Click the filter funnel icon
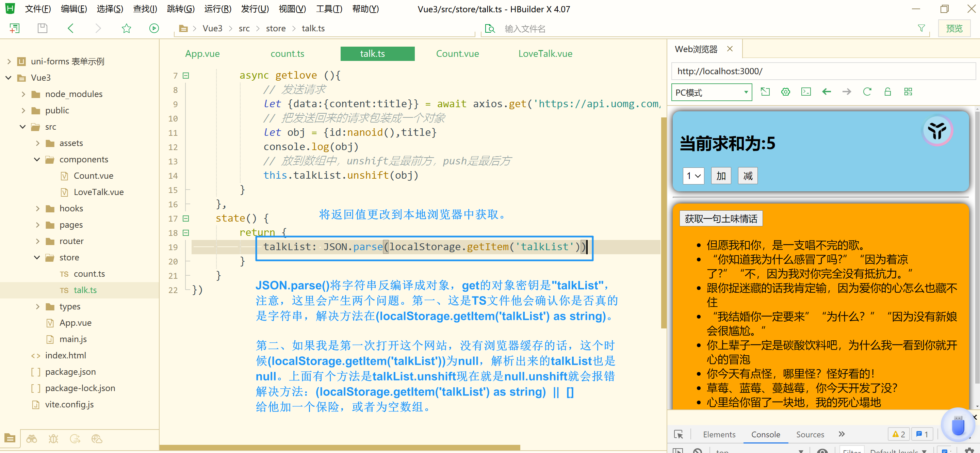 (921, 28)
